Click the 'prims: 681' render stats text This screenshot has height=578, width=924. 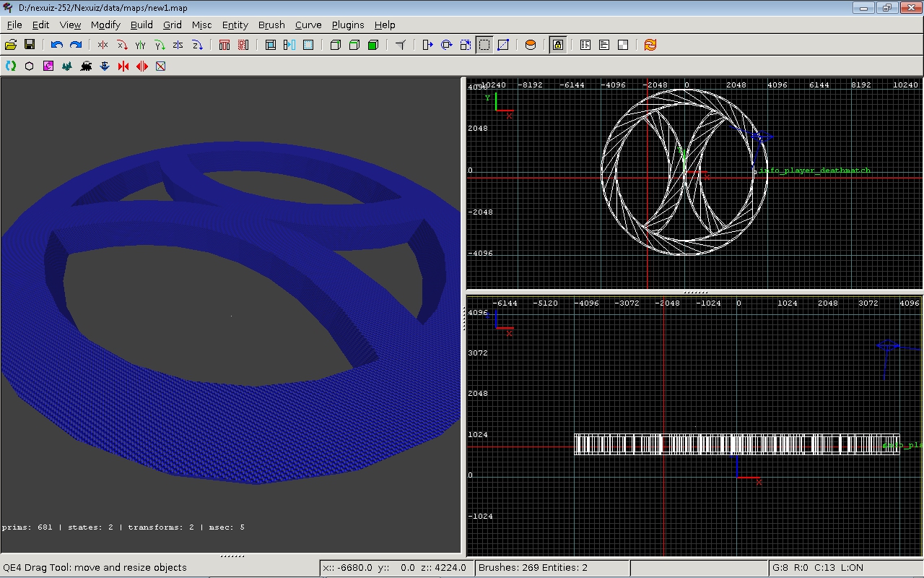[27, 527]
